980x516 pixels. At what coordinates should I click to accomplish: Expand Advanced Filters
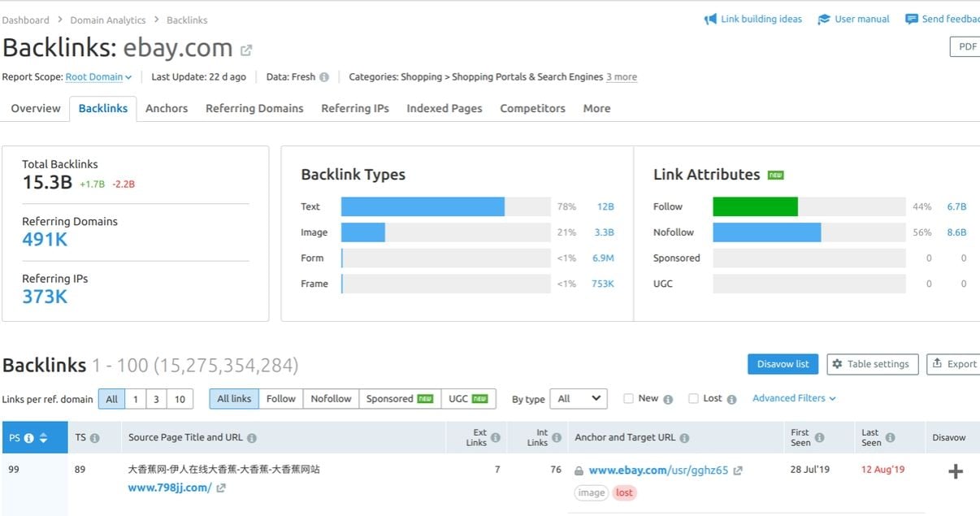point(794,398)
